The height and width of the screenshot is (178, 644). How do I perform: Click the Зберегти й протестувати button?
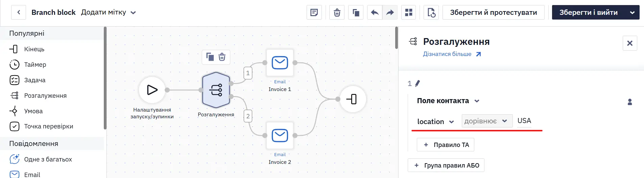tap(494, 12)
